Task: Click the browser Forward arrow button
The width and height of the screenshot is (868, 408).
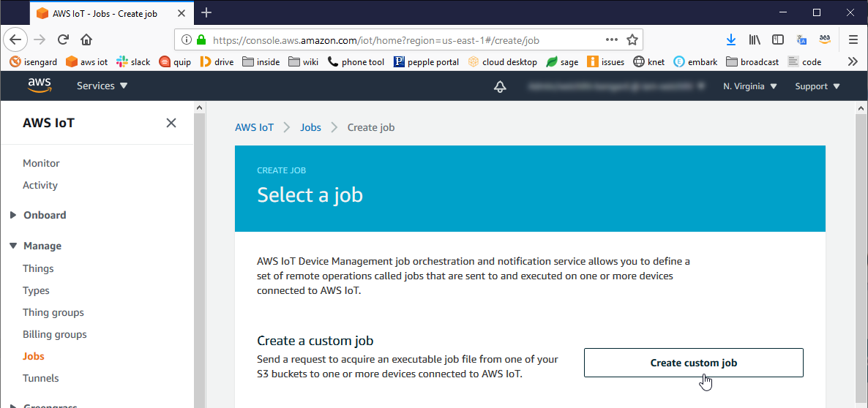Action: (40, 39)
